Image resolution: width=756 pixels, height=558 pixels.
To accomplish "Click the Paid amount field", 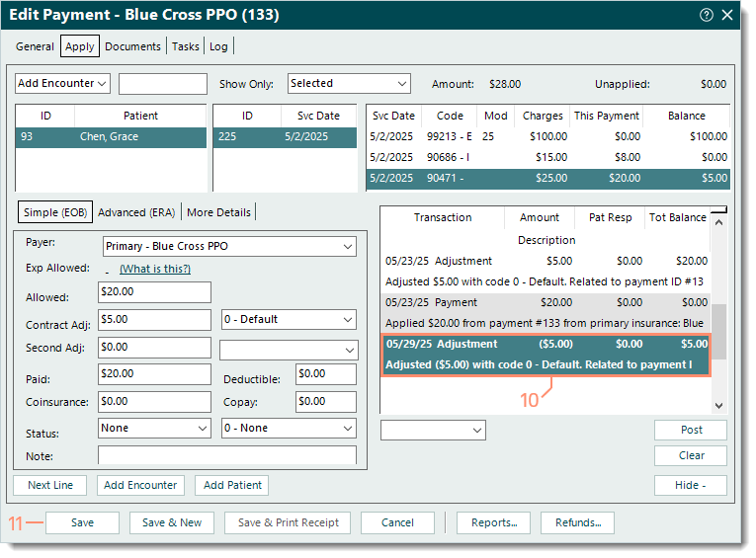I will click(x=154, y=374).
